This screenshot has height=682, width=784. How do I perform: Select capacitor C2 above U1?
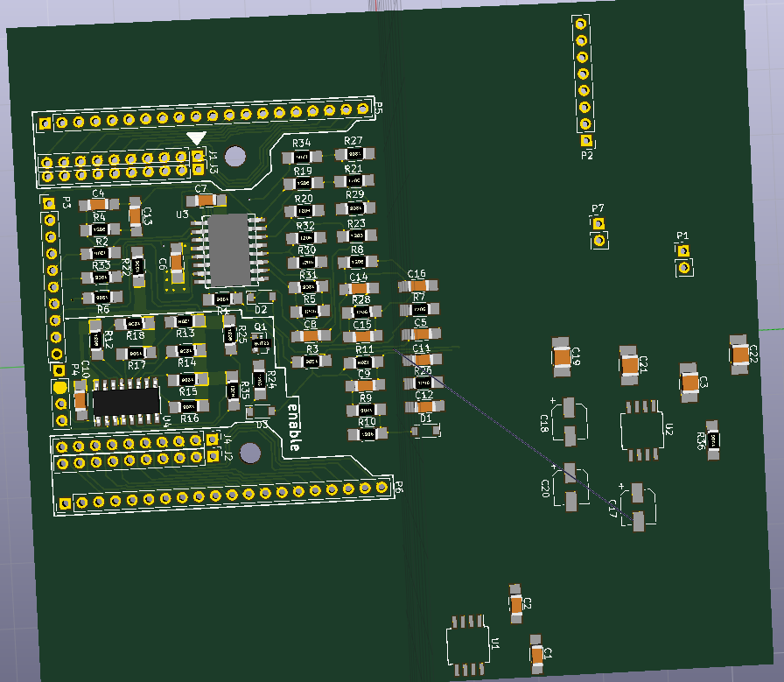pos(516,604)
